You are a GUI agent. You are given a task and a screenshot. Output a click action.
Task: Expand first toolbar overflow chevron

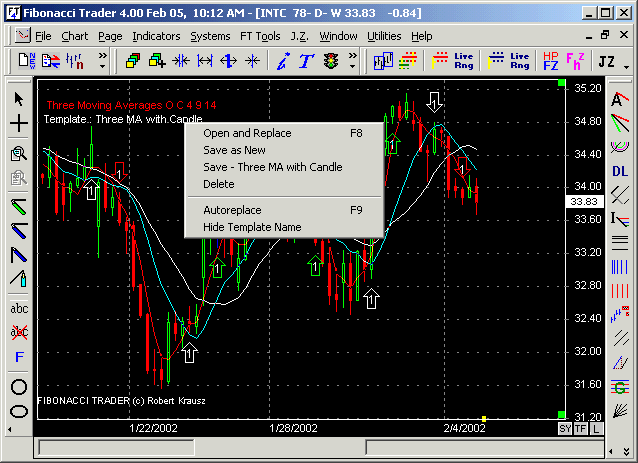click(103, 60)
